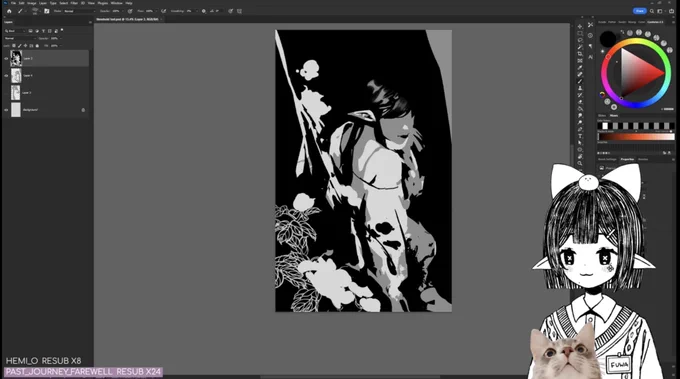Select the Path Selection tool
The image size is (680, 379).
pyautogui.click(x=580, y=143)
